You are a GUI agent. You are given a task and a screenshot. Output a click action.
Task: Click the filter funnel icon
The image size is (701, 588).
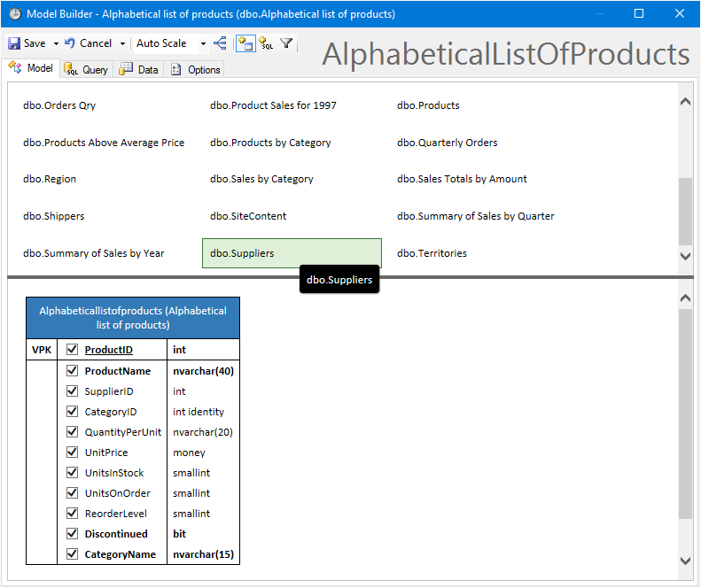tap(286, 43)
